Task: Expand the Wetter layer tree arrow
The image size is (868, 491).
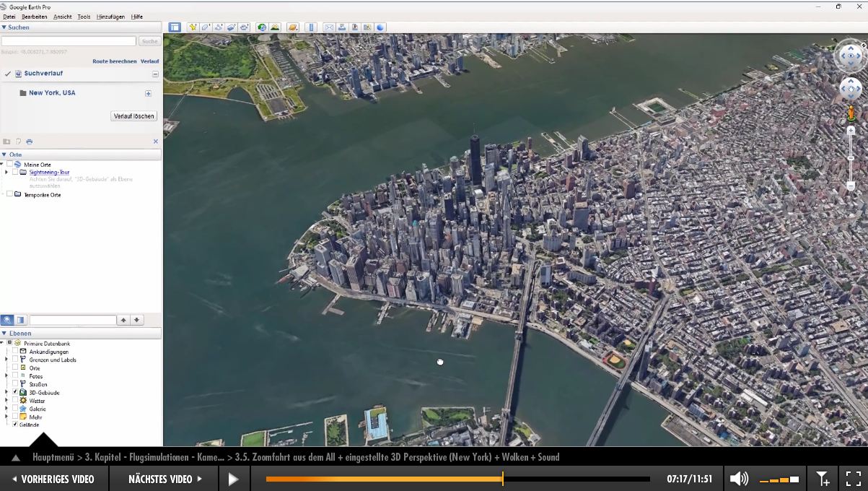Action: [x=6, y=401]
